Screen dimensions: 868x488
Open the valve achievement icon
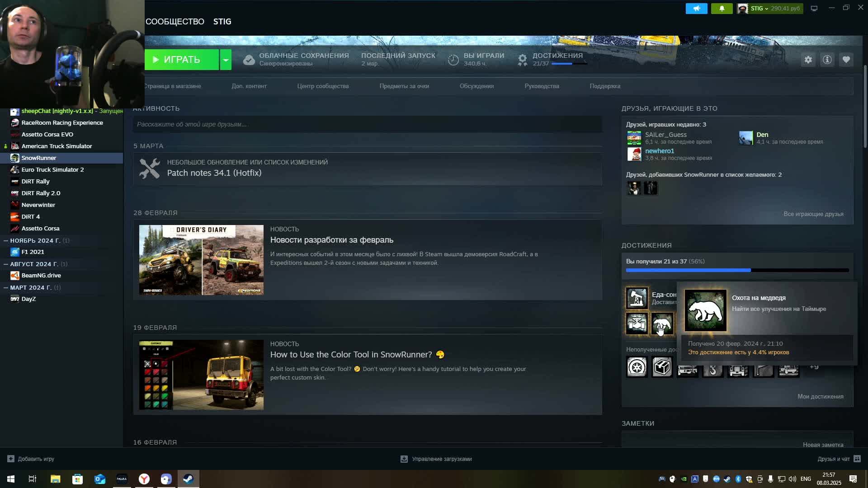coord(637,324)
